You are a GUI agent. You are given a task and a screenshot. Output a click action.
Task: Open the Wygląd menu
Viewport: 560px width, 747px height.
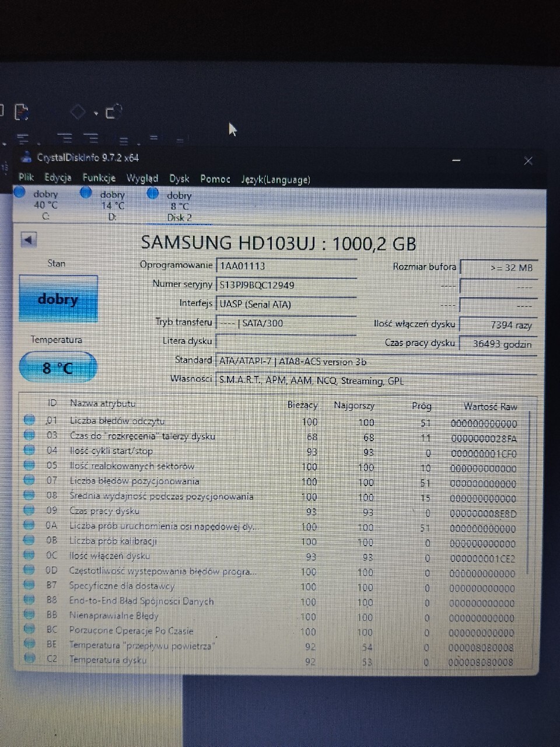tap(142, 179)
